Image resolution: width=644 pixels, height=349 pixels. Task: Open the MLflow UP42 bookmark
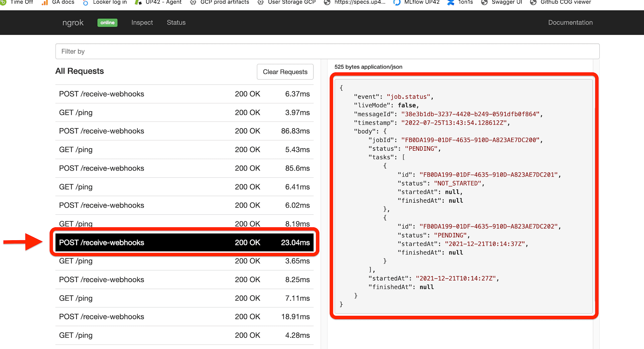[417, 2]
